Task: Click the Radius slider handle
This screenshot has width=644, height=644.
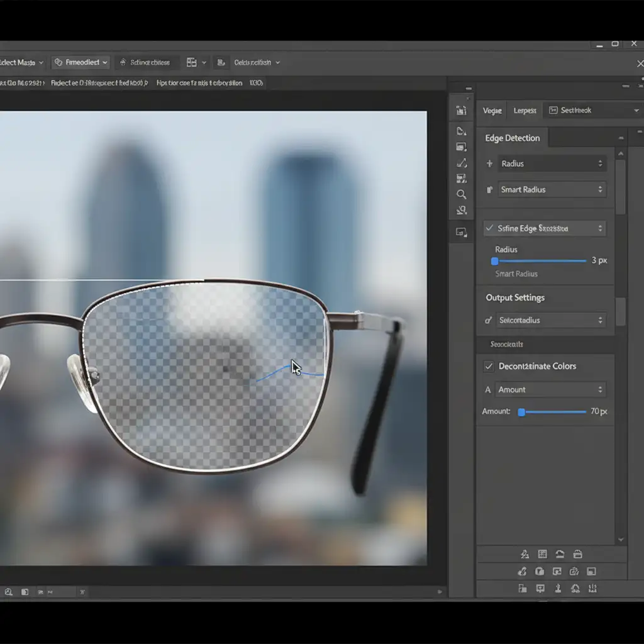Action: (x=494, y=261)
